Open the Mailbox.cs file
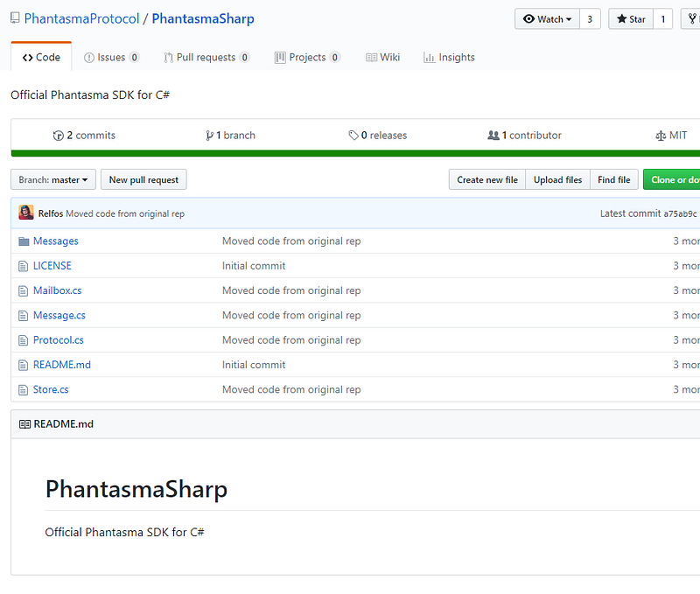The image size is (700, 594). tap(58, 290)
